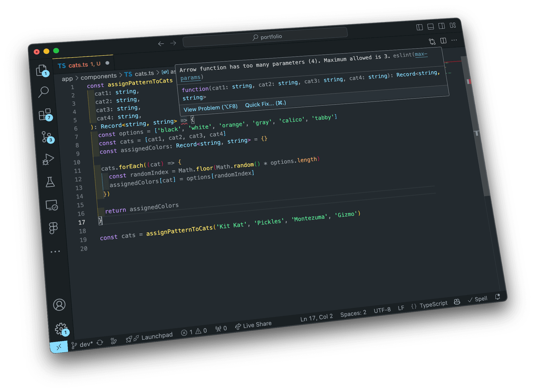Viewport: 537px width, 392px height.
Task: Open Run and Debug view
Action: pyautogui.click(x=48, y=159)
